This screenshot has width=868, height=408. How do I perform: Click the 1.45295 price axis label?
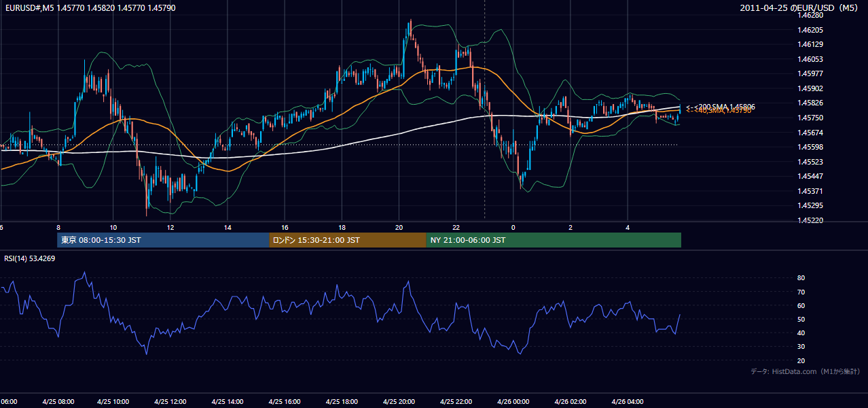[x=810, y=205]
